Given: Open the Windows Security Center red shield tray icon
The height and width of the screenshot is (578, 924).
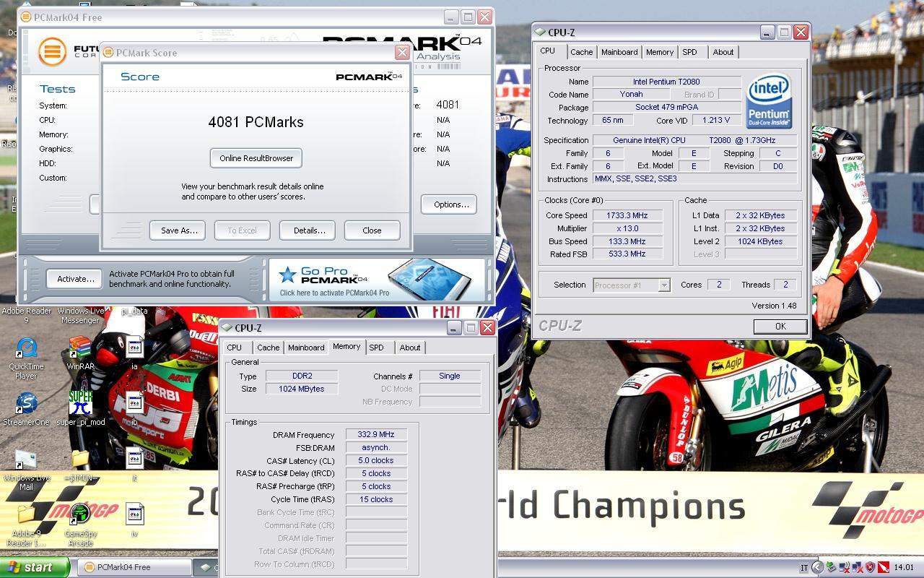Looking at the screenshot, I should (870, 567).
